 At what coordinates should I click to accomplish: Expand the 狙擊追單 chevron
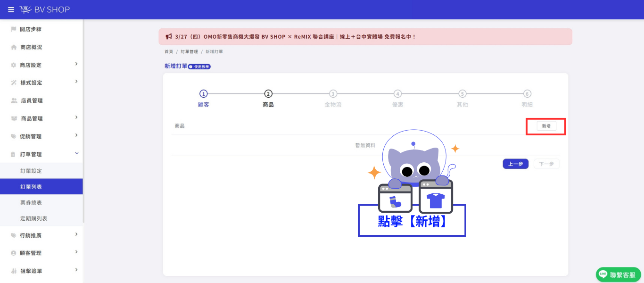point(76,270)
